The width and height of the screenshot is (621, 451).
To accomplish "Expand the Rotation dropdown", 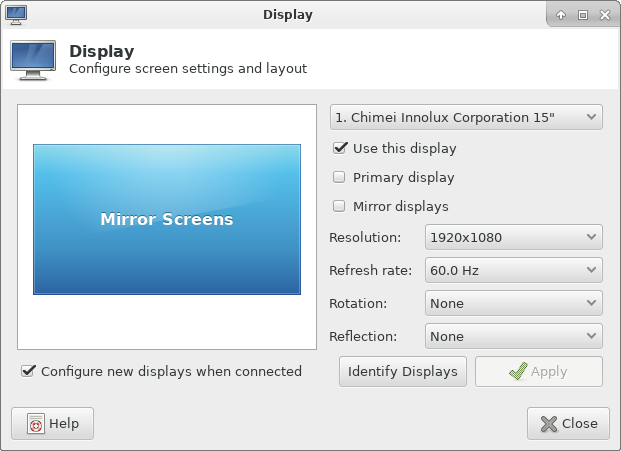I will 513,303.
